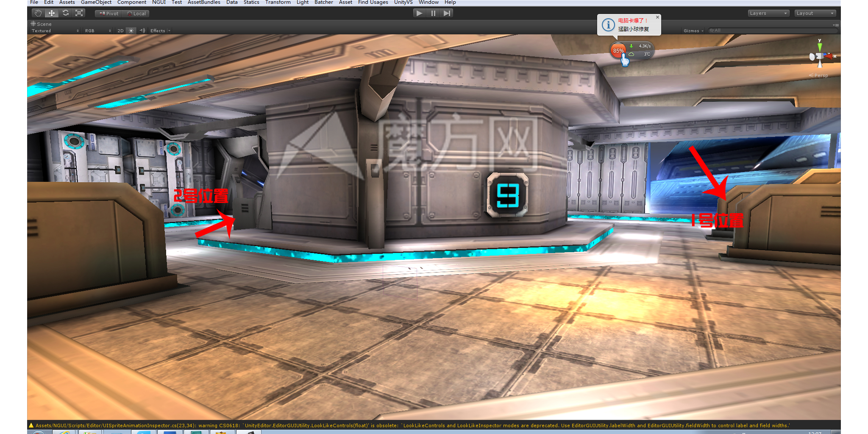This screenshot has width=868, height=434.
Task: Open the RGB render mode dropdown
Action: click(98, 31)
